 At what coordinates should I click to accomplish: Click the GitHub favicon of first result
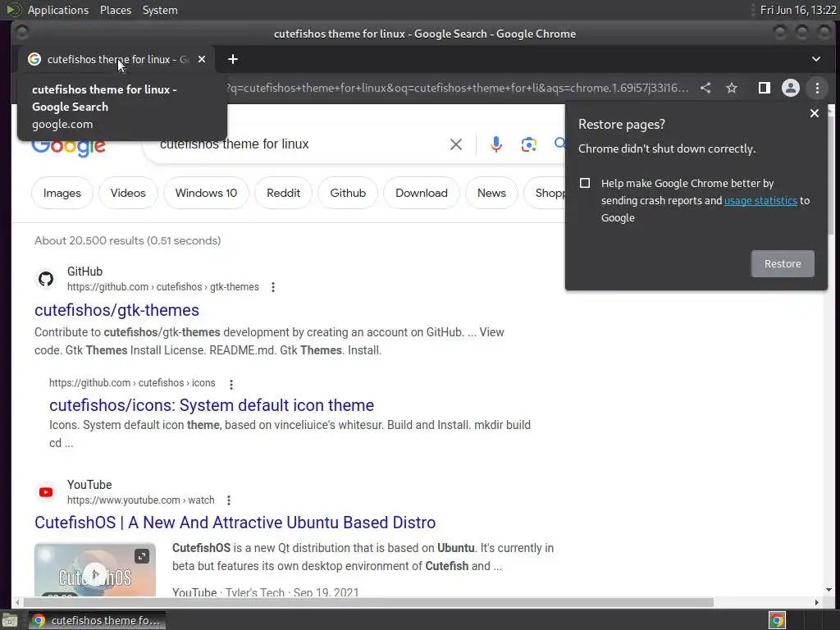pyautogui.click(x=46, y=279)
